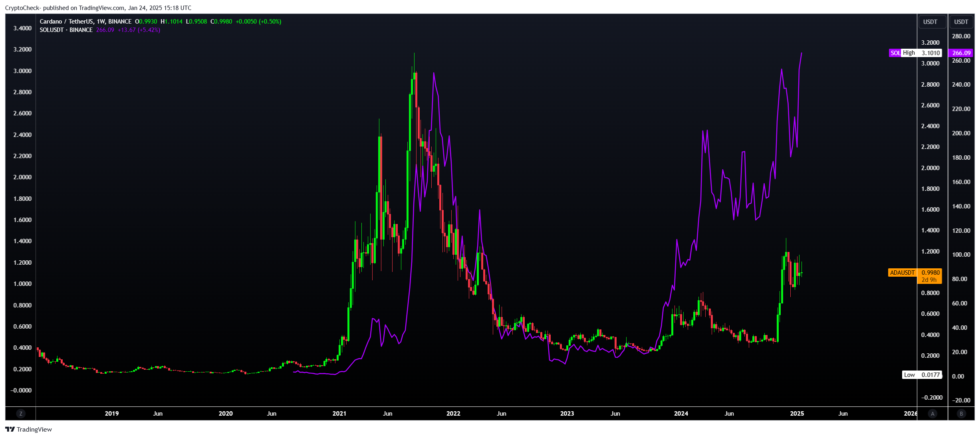Click the Low 0.0177 price label
This screenshot has width=980, height=438.
pyautogui.click(x=922, y=375)
